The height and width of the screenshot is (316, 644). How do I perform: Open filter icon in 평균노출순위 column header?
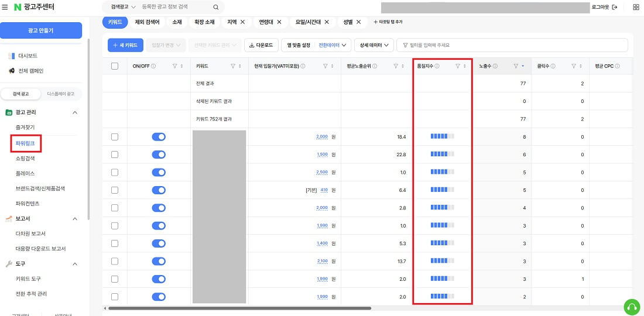point(396,66)
